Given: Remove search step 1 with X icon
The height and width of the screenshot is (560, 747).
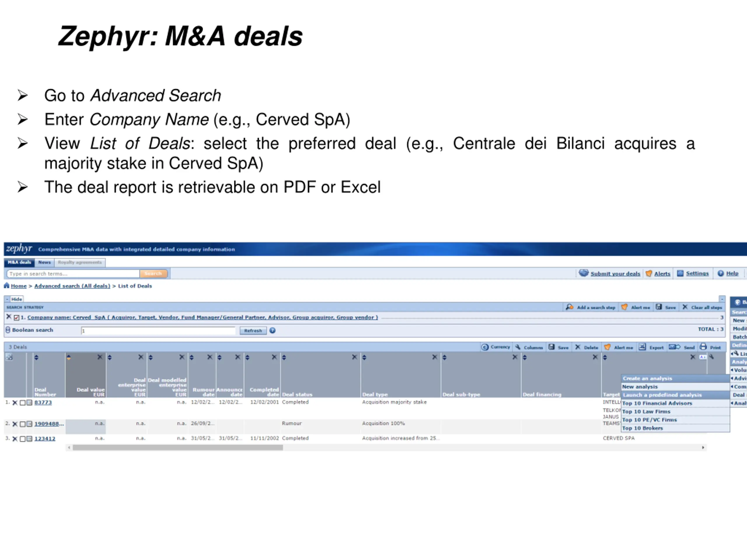Looking at the screenshot, I should click(9, 317).
